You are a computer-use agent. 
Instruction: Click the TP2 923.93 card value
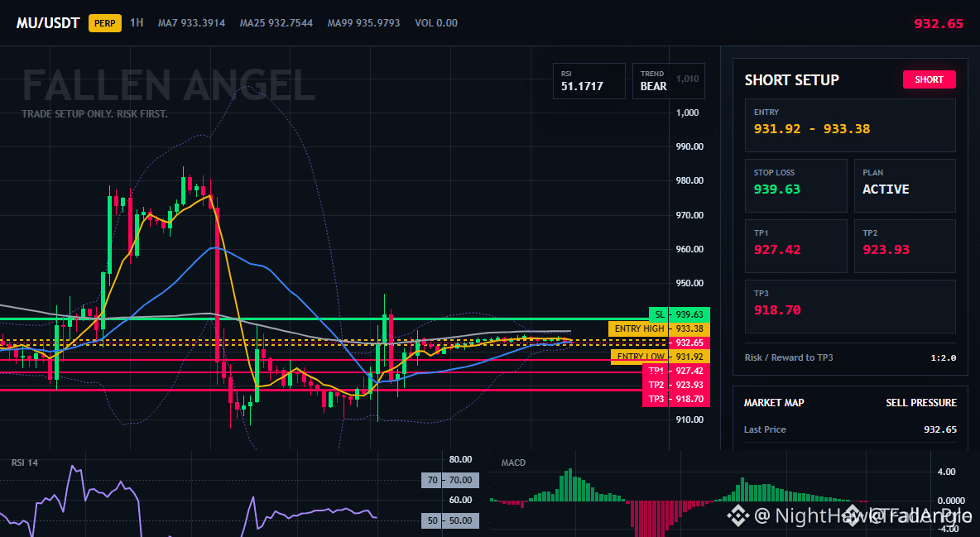[x=886, y=249]
